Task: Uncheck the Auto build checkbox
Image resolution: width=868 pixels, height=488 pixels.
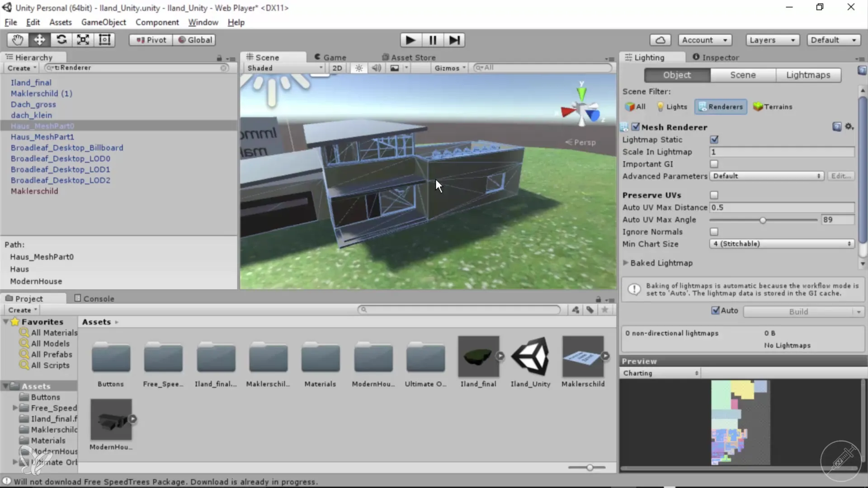Action: tap(716, 310)
